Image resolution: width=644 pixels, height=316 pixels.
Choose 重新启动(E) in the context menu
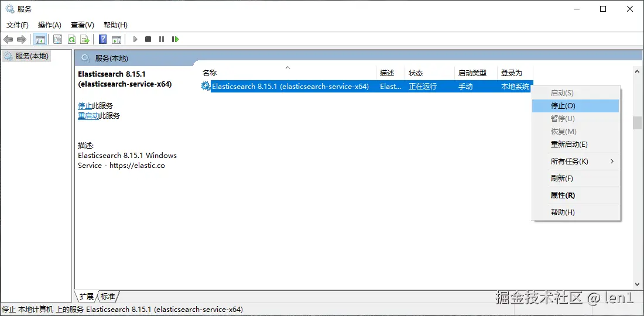[576, 145]
